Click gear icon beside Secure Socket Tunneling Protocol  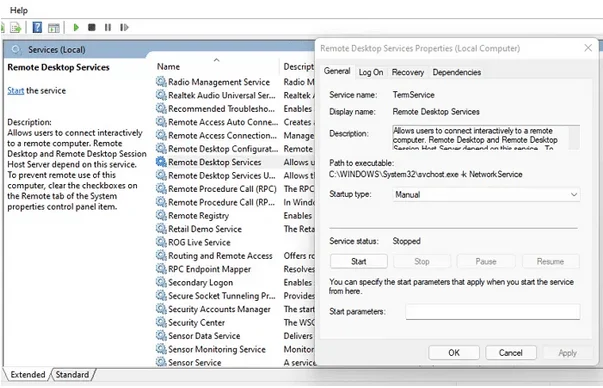[161, 296]
